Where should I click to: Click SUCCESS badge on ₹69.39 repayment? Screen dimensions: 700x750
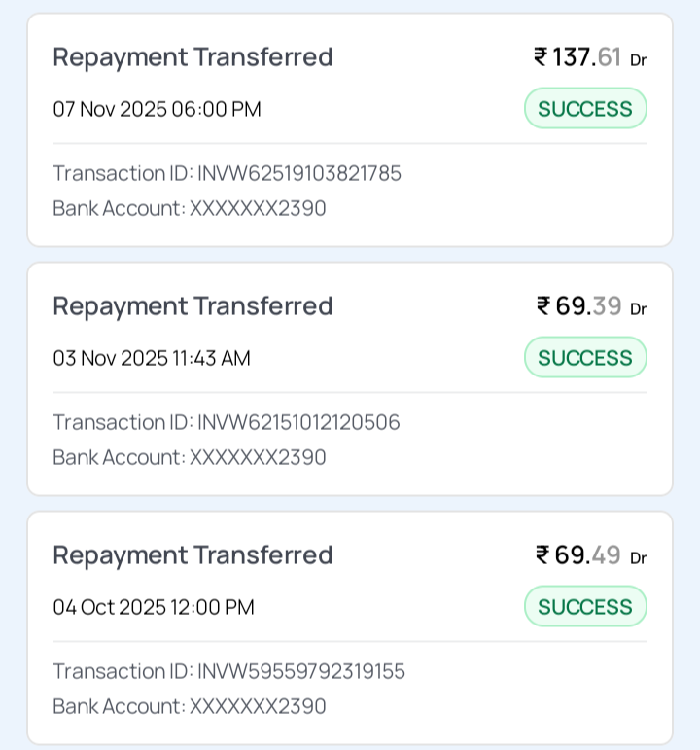click(x=585, y=358)
